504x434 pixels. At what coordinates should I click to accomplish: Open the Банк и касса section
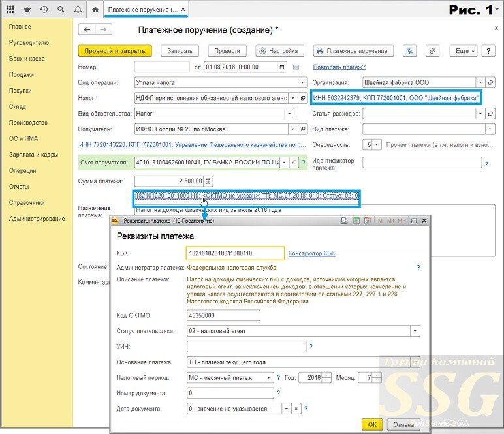tap(27, 59)
